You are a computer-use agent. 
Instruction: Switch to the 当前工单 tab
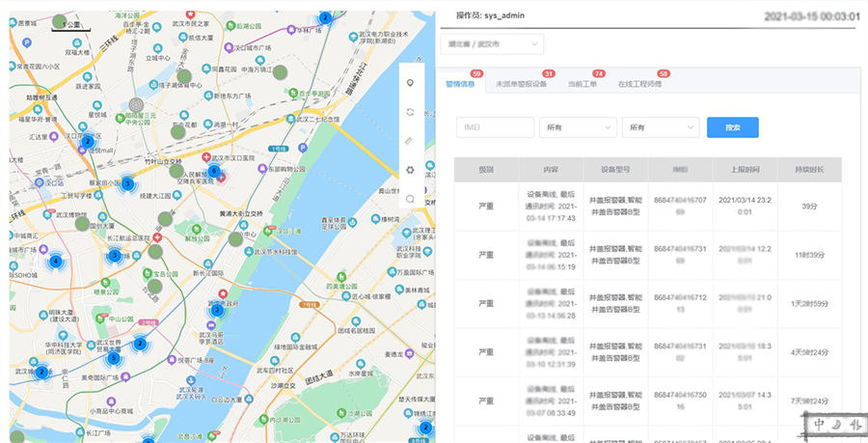pos(582,84)
